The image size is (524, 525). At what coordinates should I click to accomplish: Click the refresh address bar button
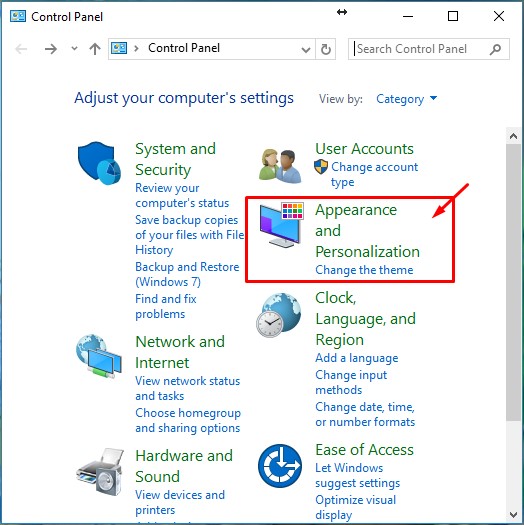326,49
